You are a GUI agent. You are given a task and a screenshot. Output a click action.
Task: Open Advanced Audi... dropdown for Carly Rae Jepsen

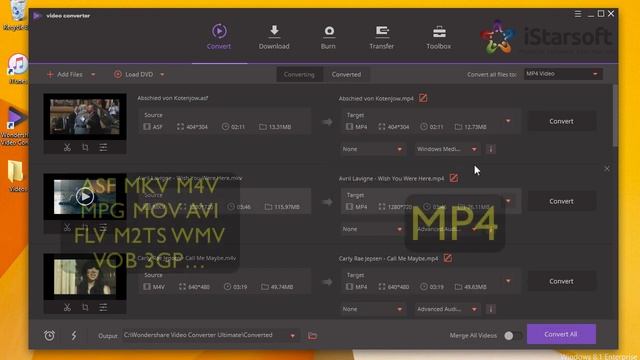pyautogui.click(x=447, y=309)
